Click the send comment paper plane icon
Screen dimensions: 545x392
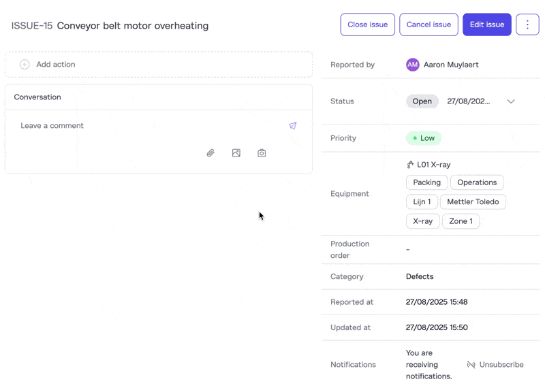pos(293,126)
